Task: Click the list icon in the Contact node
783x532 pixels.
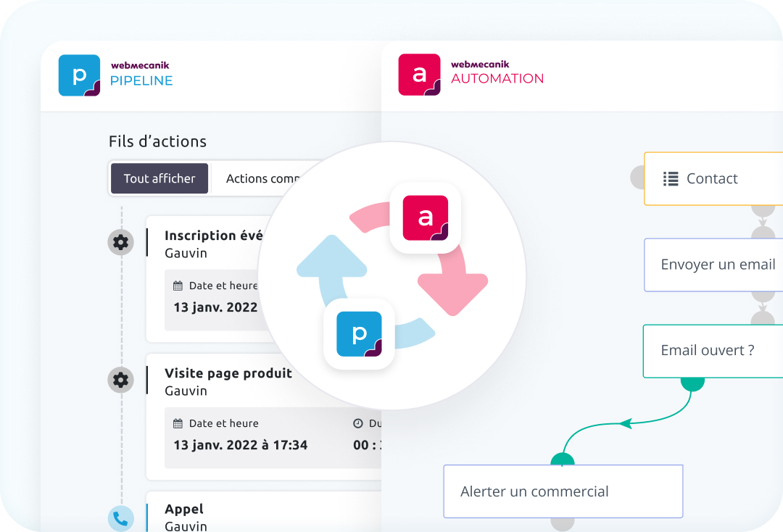Action: [x=671, y=179]
